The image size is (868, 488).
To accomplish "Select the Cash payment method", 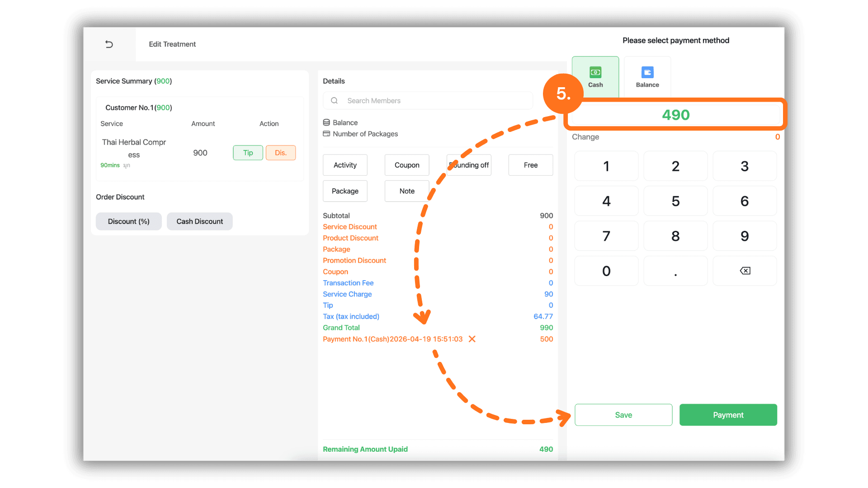I will click(595, 77).
